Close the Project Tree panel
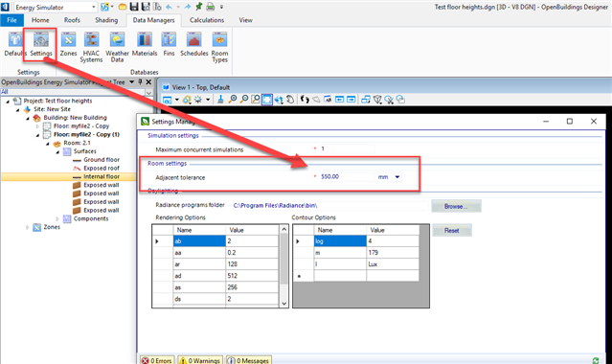Viewport: 612px width, 364px height. click(x=148, y=82)
